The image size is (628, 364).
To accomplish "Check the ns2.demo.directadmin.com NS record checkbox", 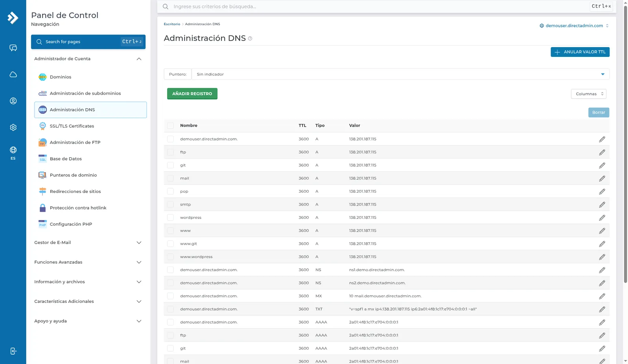I will pyautogui.click(x=170, y=283).
